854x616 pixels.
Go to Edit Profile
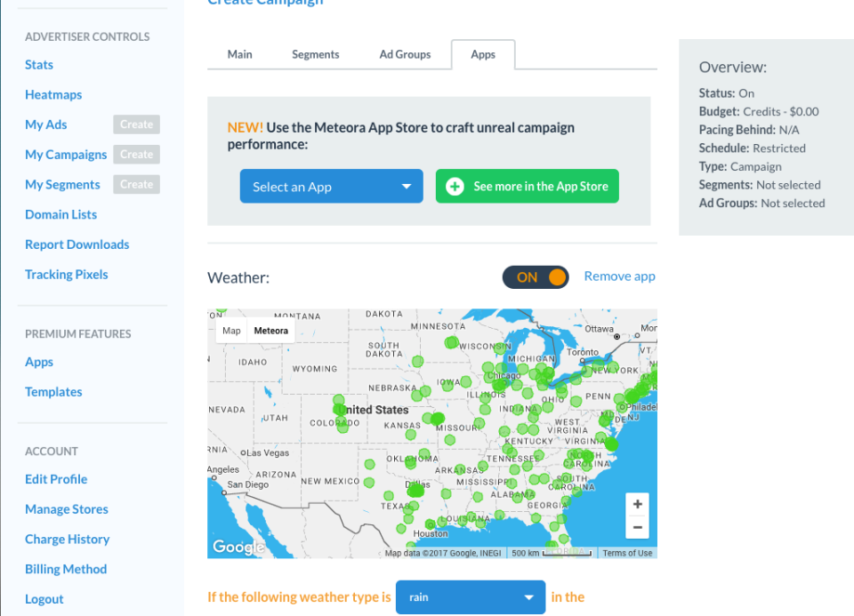(x=56, y=479)
